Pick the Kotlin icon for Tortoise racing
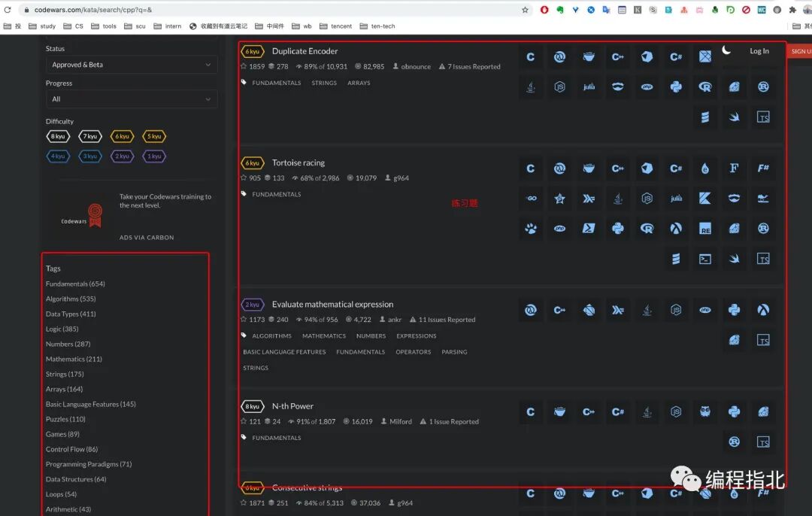 coord(705,199)
